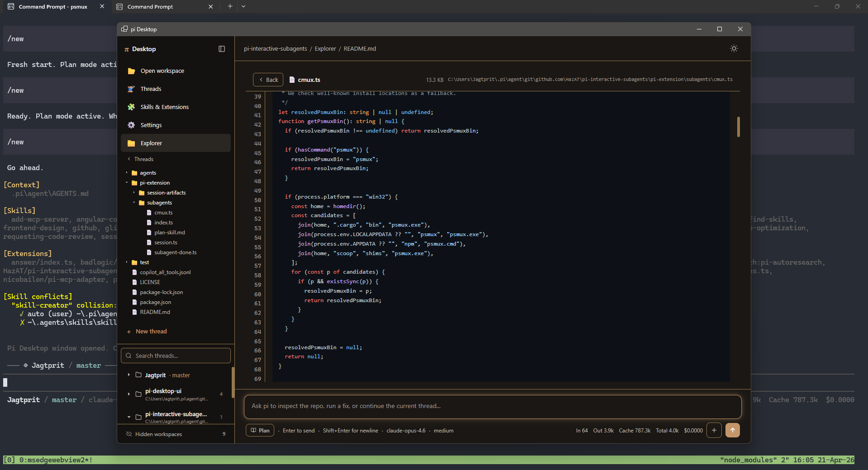Screen dimensions: 868x470
Task: Start a New thread
Action: click(147, 332)
